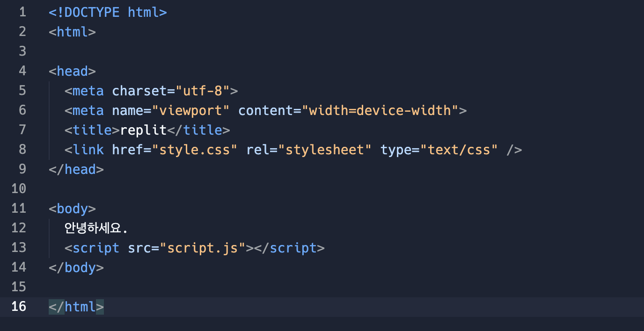
Task: Click the opening script tag name
Action: 96,248
